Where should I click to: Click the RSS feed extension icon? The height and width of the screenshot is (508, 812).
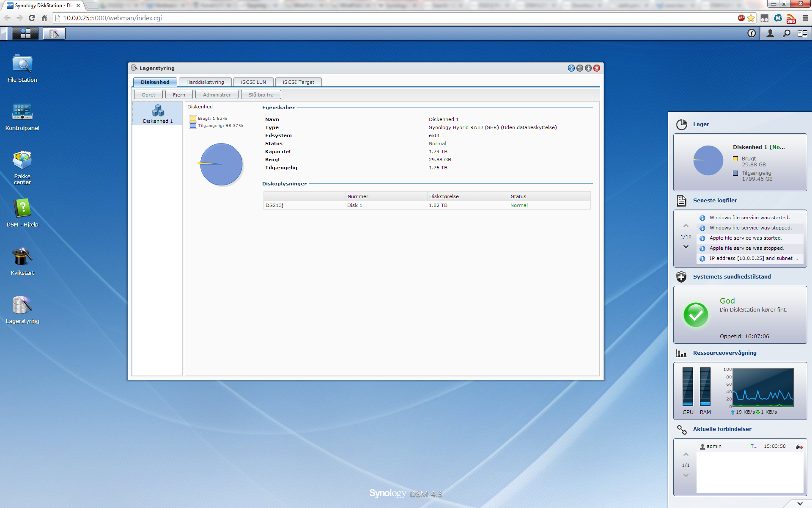tap(791, 18)
